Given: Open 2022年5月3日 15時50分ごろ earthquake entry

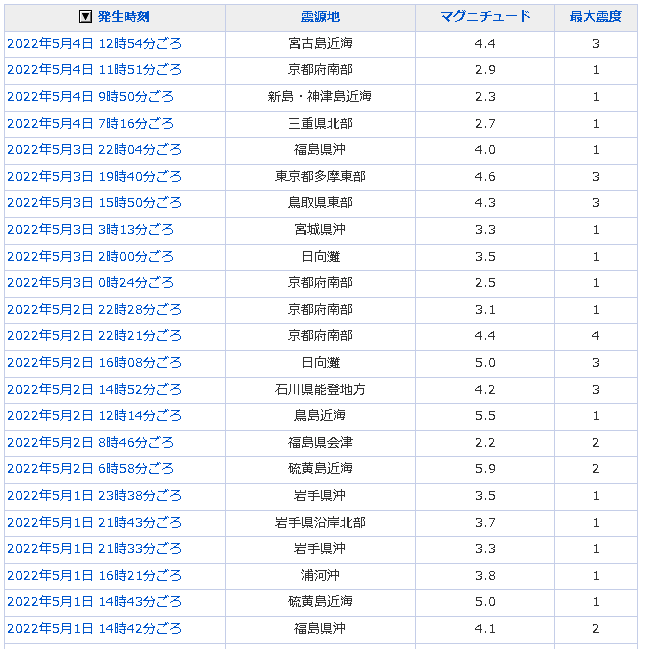Looking at the screenshot, I should coord(94,203).
